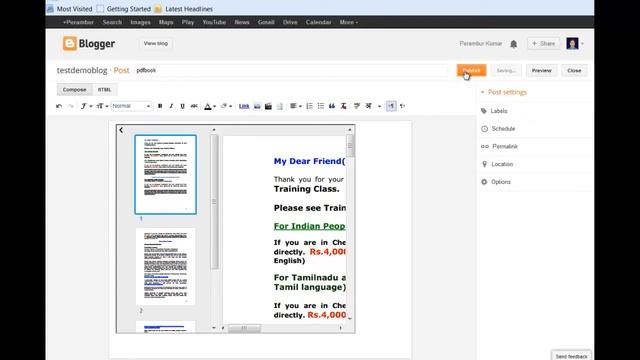The width and height of the screenshot is (640, 360).
Task: Open the font size picker
Action: pyautogui.click(x=102, y=106)
